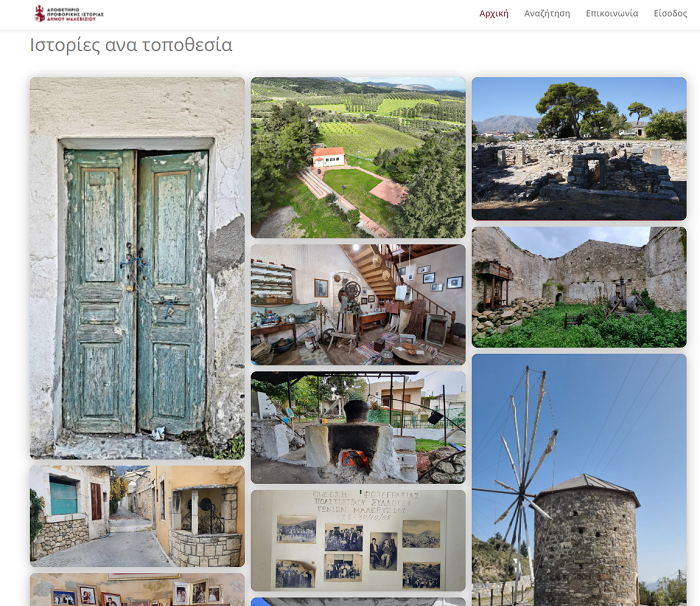700x606 pixels.
Task: Click the Είσοδος login link
Action: point(670,14)
